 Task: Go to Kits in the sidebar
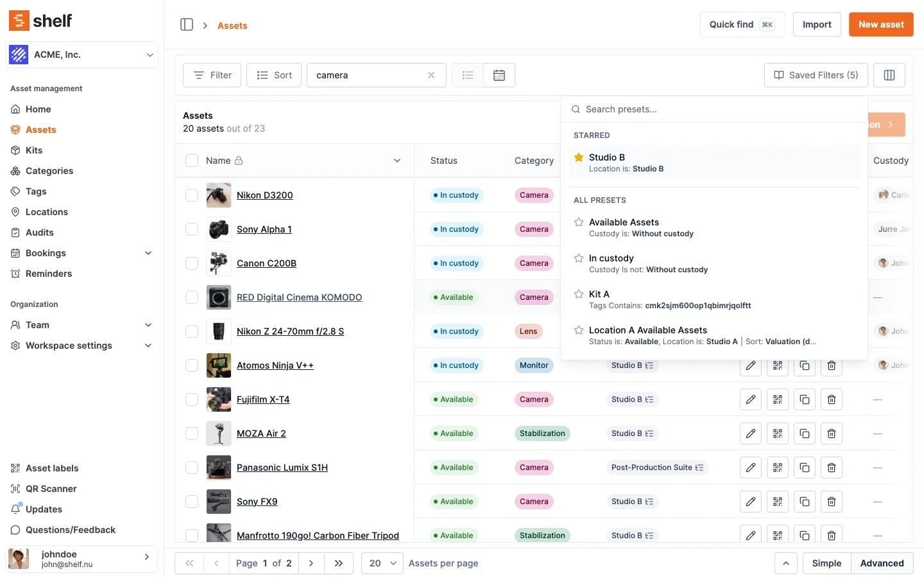point(34,150)
